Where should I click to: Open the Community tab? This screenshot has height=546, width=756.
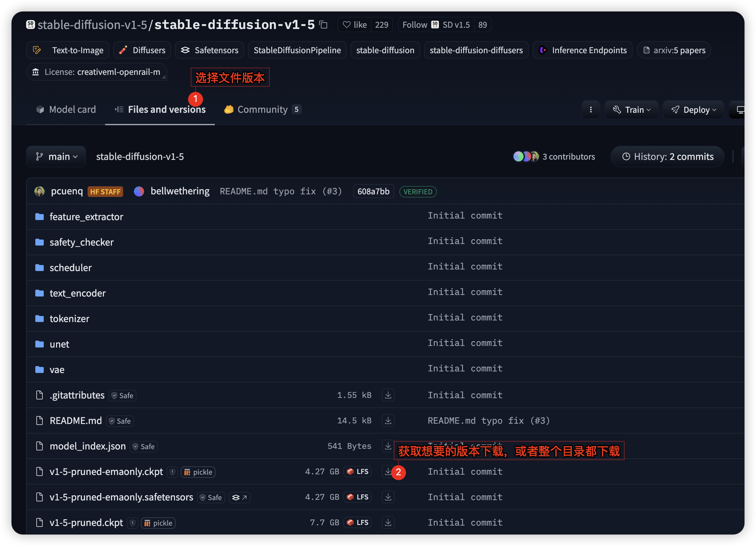point(262,109)
